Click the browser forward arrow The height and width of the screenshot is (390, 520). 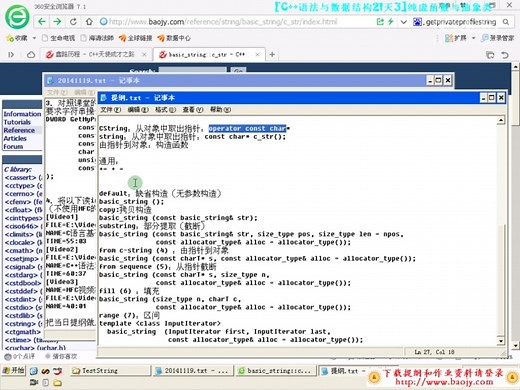(x=57, y=22)
